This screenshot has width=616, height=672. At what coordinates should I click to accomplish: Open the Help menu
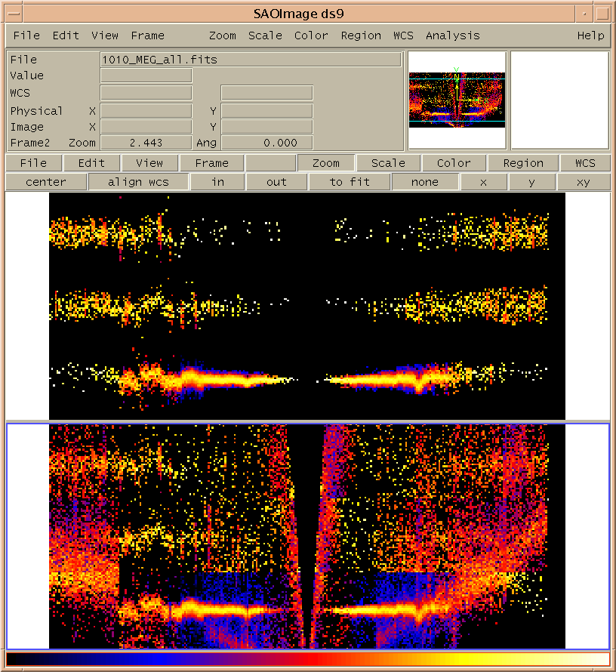pos(590,35)
